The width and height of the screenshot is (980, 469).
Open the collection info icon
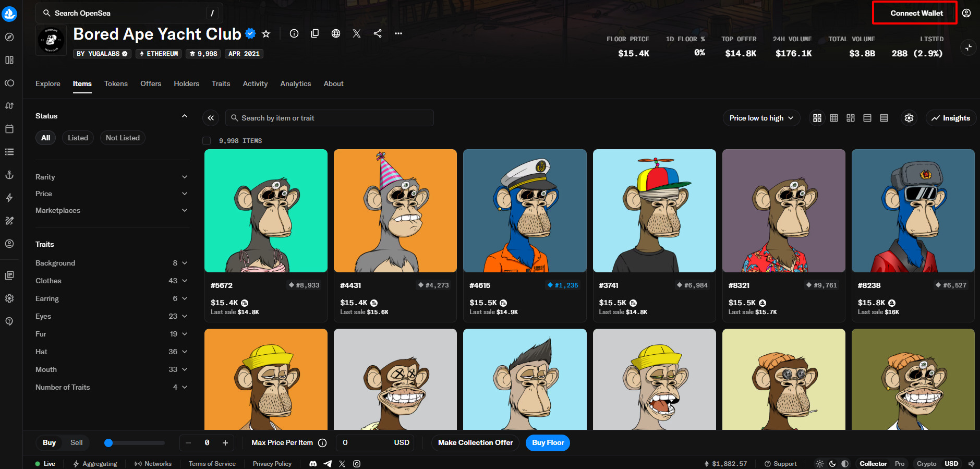click(294, 33)
